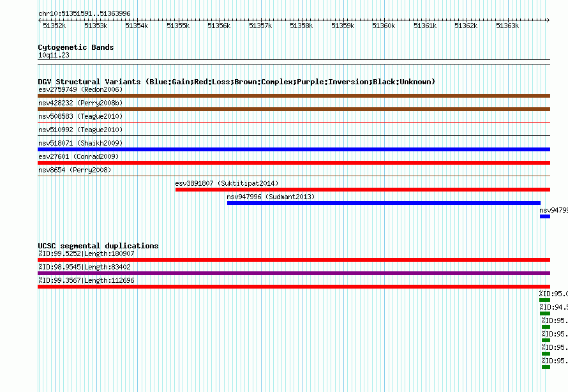Select the brown bar under esv2759749
This screenshot has height=392, width=568.
(x=294, y=96)
